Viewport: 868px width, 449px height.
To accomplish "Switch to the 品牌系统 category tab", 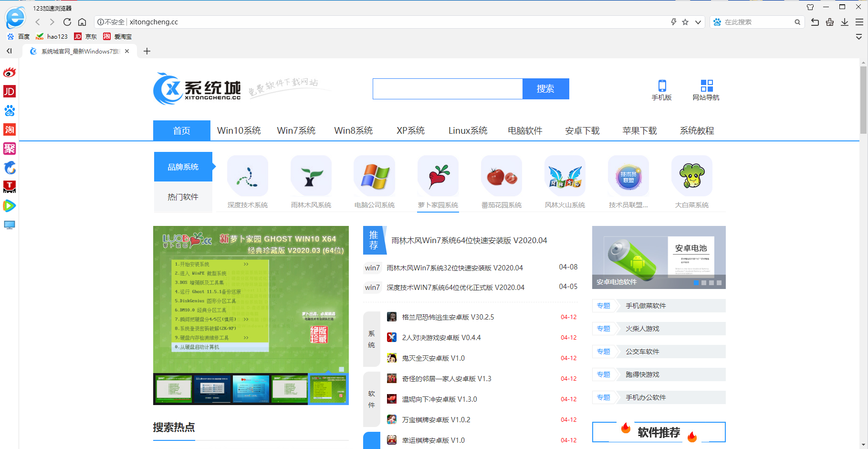I will [183, 167].
